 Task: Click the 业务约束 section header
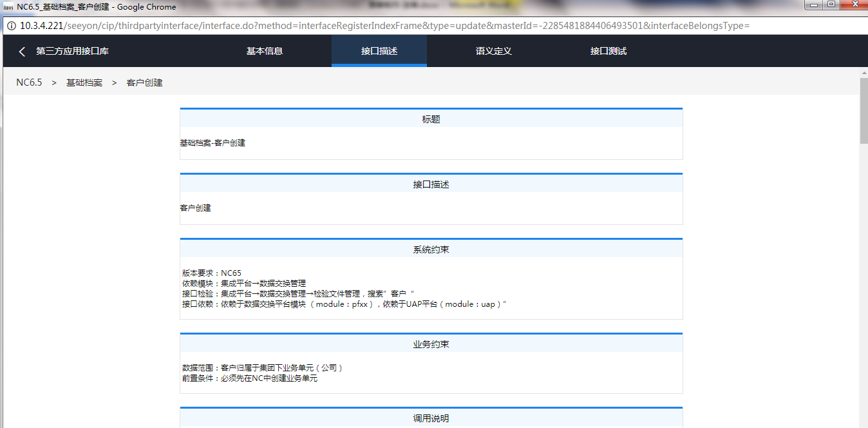click(431, 344)
